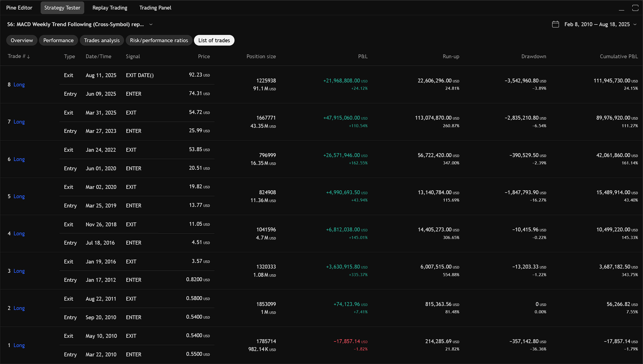Open the Long link for trade 6
Image resolution: width=643 pixels, height=364 pixels.
click(19, 159)
